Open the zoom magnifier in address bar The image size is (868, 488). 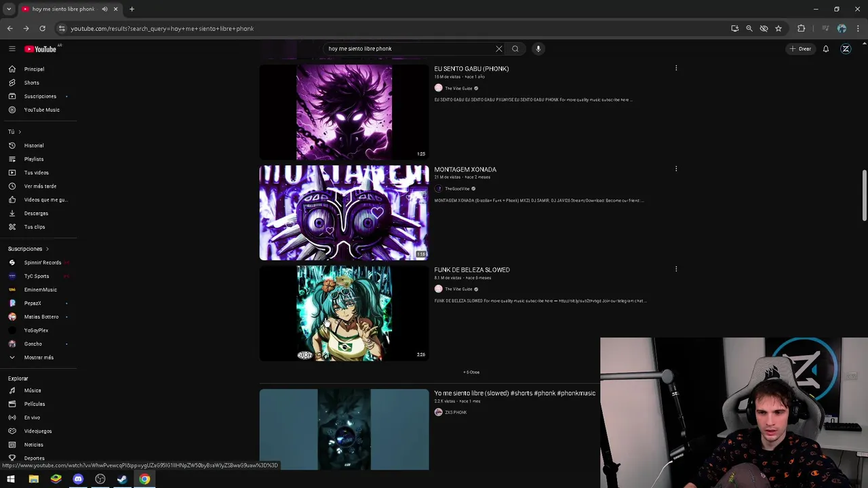(x=749, y=28)
